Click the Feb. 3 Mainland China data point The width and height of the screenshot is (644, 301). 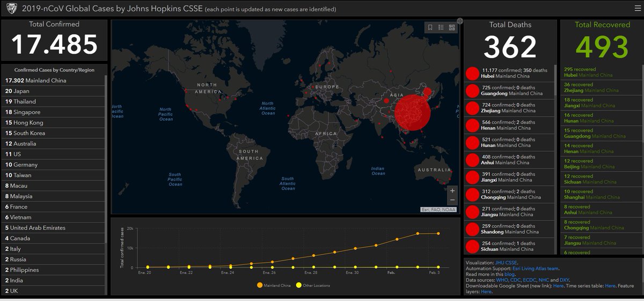tap(438, 233)
